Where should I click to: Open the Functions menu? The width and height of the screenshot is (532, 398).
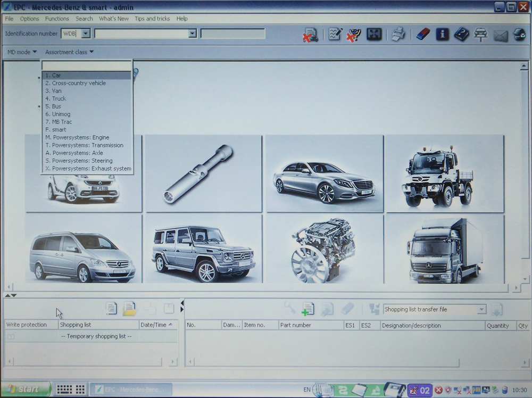coord(57,19)
